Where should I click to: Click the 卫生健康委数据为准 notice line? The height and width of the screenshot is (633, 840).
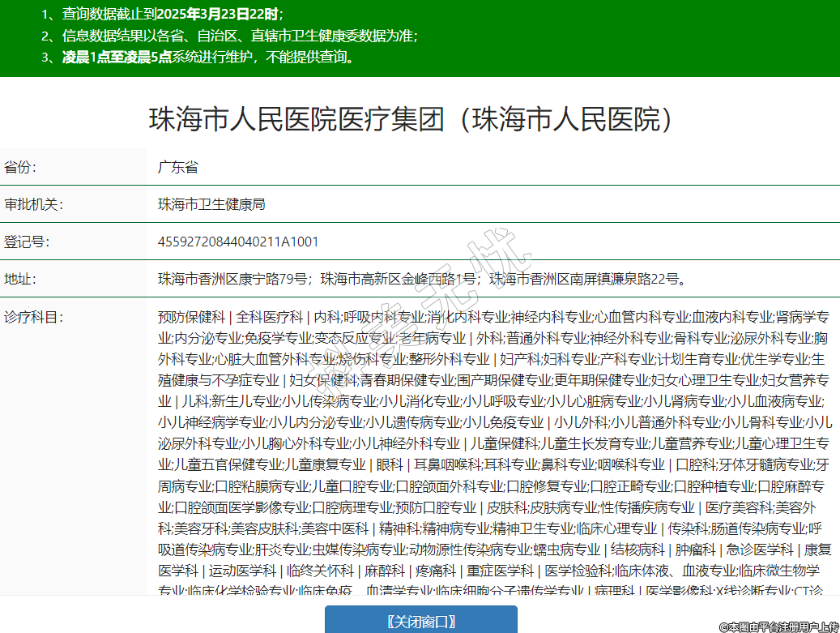click(x=229, y=36)
